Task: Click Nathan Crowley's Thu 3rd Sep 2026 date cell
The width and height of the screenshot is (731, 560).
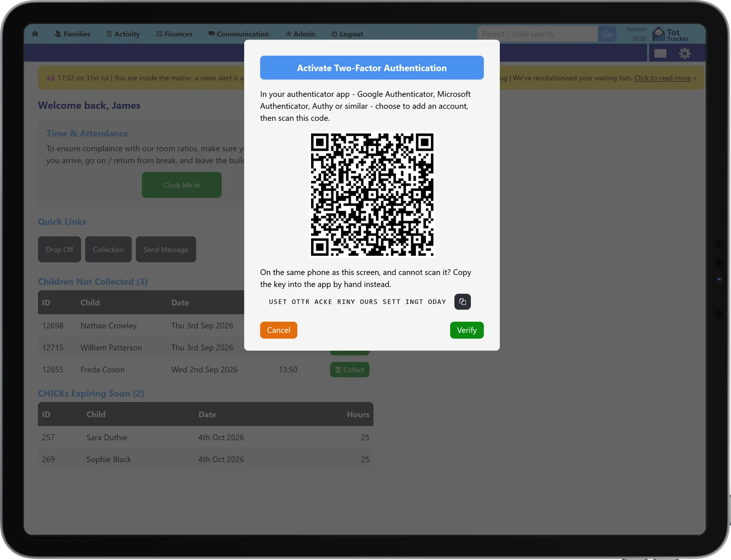Action: click(x=202, y=326)
